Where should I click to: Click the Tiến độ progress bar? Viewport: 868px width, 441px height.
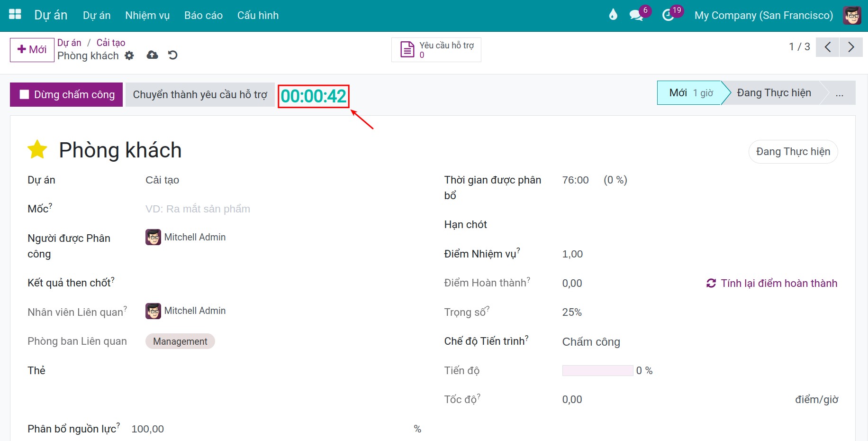[x=597, y=371]
